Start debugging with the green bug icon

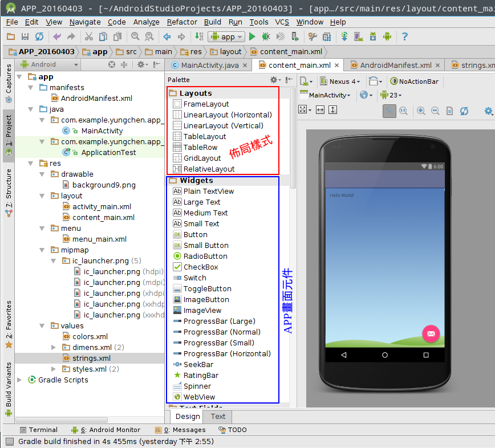(x=266, y=36)
